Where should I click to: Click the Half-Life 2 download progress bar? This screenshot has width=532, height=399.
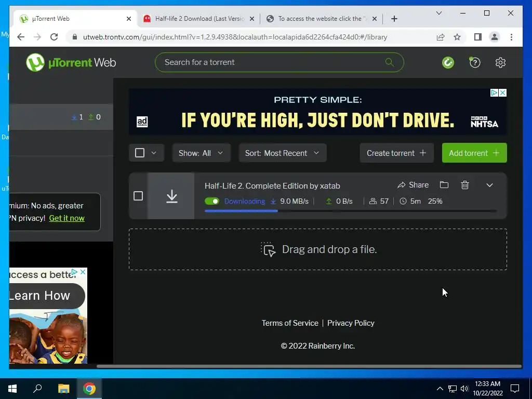[351, 211]
